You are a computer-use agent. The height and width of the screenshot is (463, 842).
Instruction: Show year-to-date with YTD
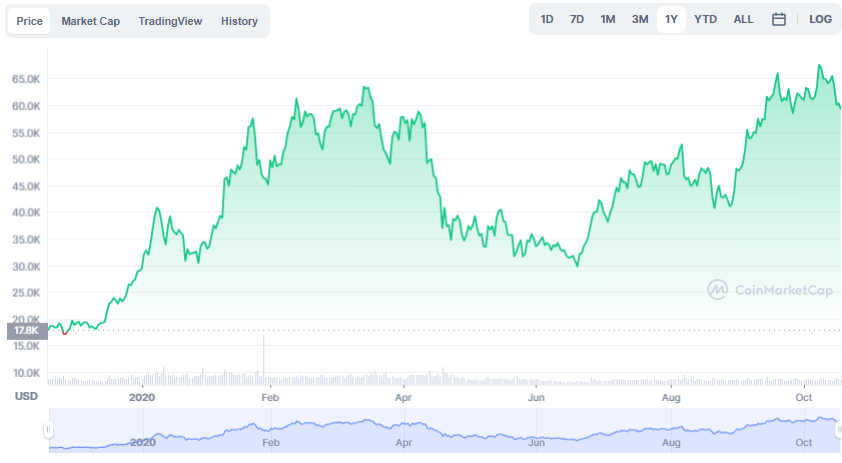coord(705,19)
